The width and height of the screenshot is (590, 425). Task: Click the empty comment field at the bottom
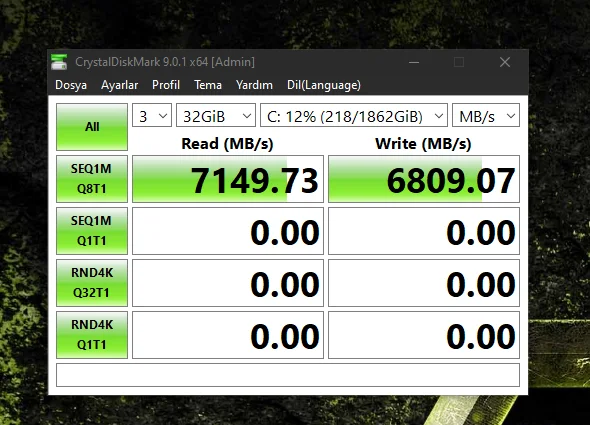pos(288,375)
